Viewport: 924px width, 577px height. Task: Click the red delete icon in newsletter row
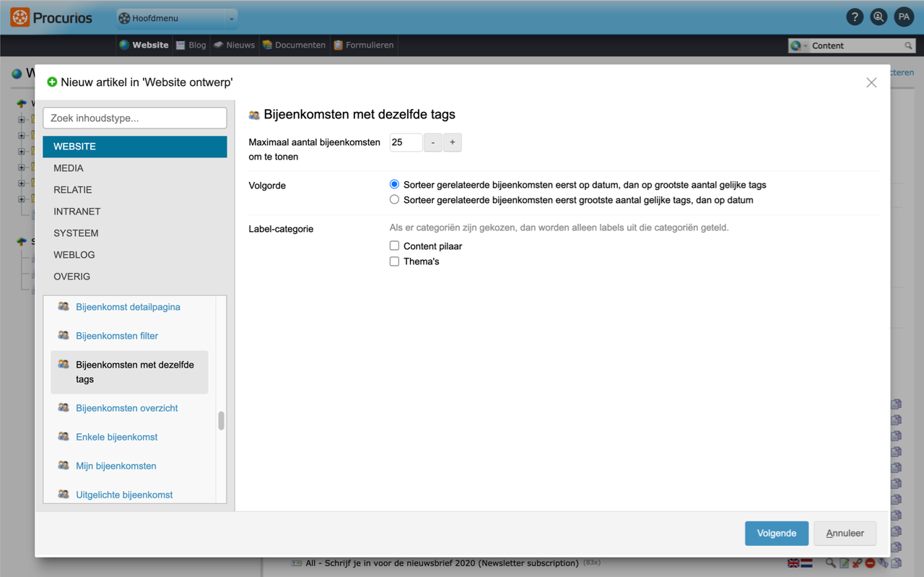coord(870,563)
